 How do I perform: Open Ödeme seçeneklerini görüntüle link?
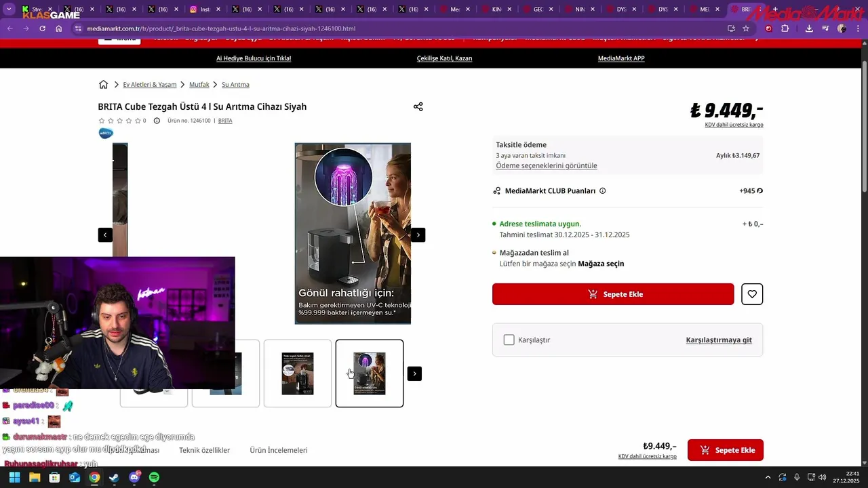pyautogui.click(x=547, y=166)
